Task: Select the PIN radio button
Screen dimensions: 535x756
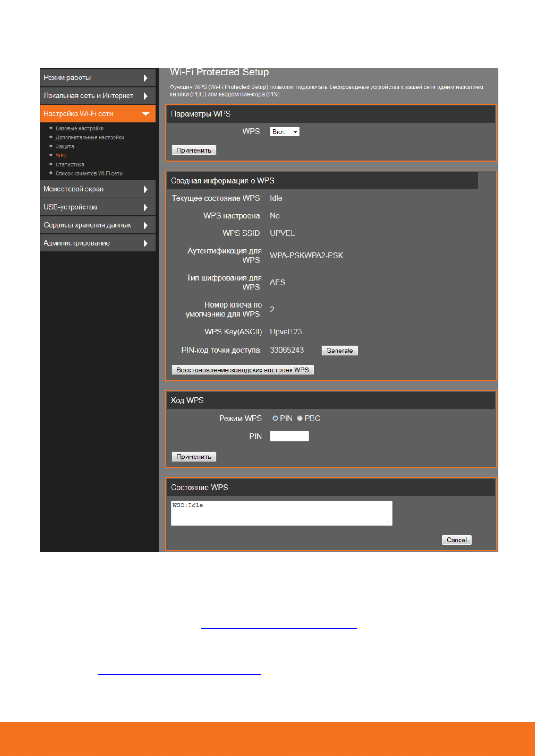Action: [x=275, y=418]
